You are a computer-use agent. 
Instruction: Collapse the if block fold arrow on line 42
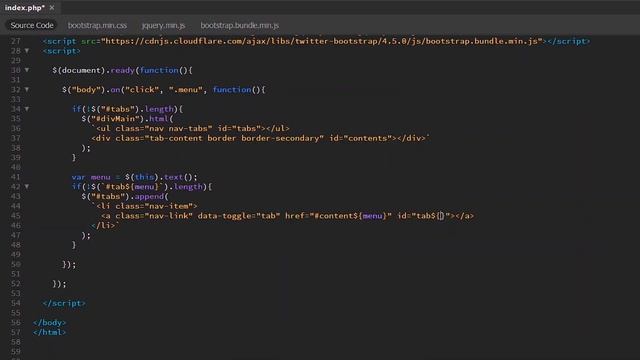27,186
